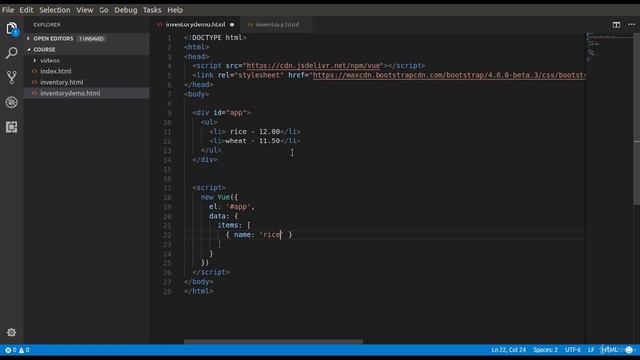Image resolution: width=640 pixels, height=360 pixels.
Task: Click the bootstrapcdn stylesheet URL link
Action: click(x=449, y=75)
